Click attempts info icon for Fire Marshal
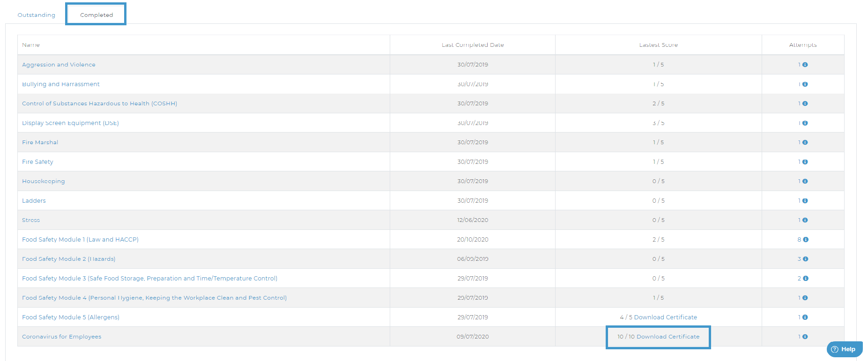Viewport: 868px width, 361px height. 805,142
